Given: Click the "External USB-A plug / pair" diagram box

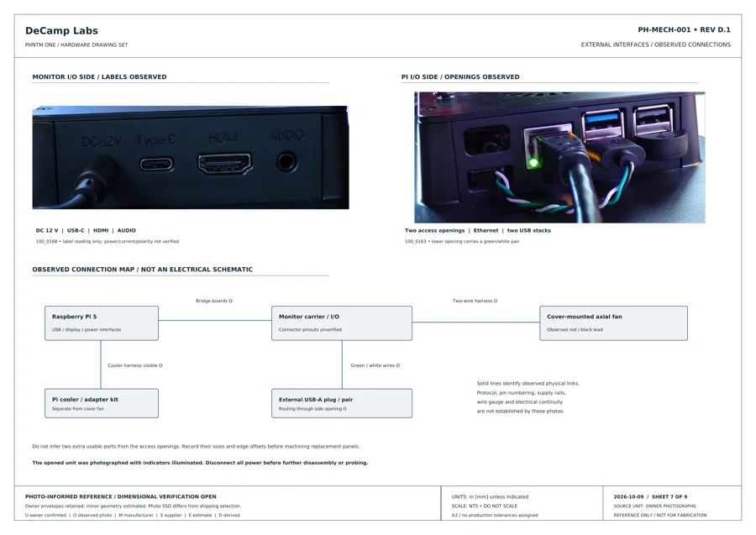Looking at the screenshot, I should tap(342, 403).
